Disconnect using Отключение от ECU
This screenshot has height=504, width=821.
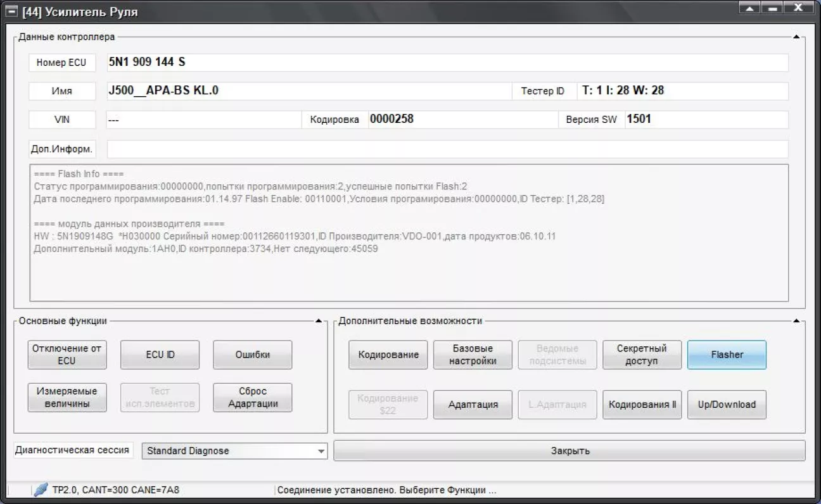67,355
